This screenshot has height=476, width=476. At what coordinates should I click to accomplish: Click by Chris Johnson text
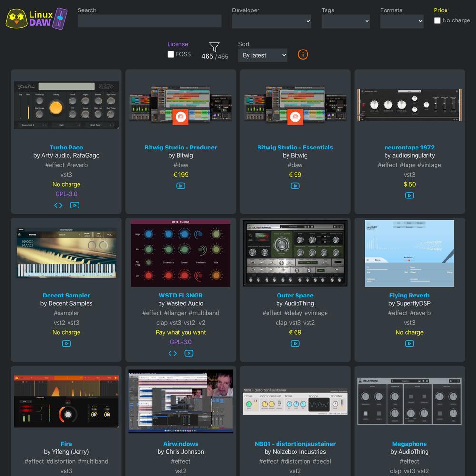tap(180, 451)
